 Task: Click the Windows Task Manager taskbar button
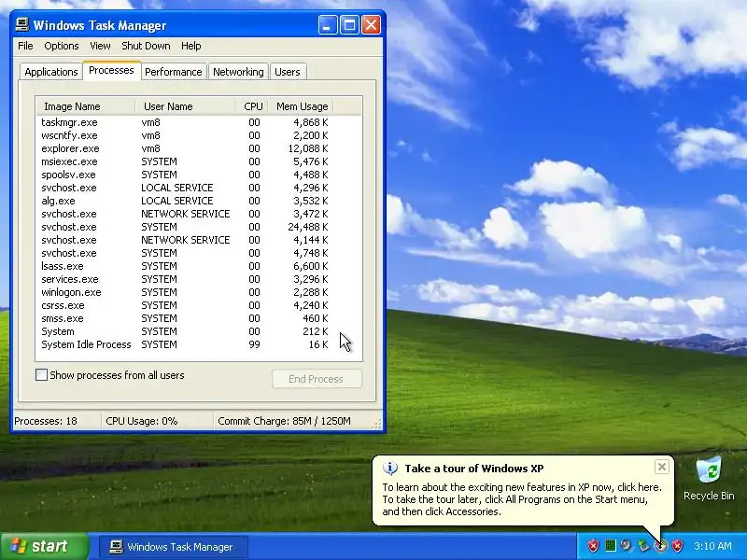click(174, 547)
